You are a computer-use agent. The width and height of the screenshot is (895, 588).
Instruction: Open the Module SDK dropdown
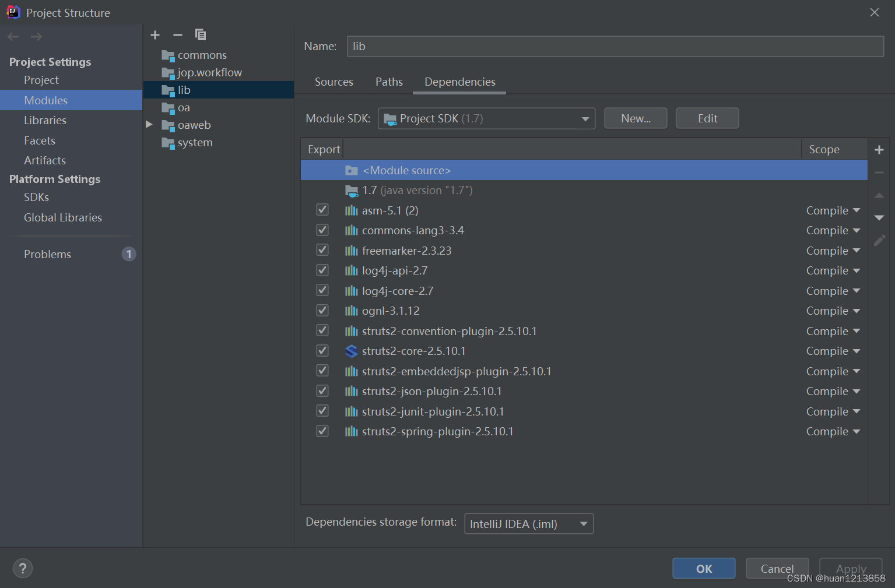pos(486,118)
